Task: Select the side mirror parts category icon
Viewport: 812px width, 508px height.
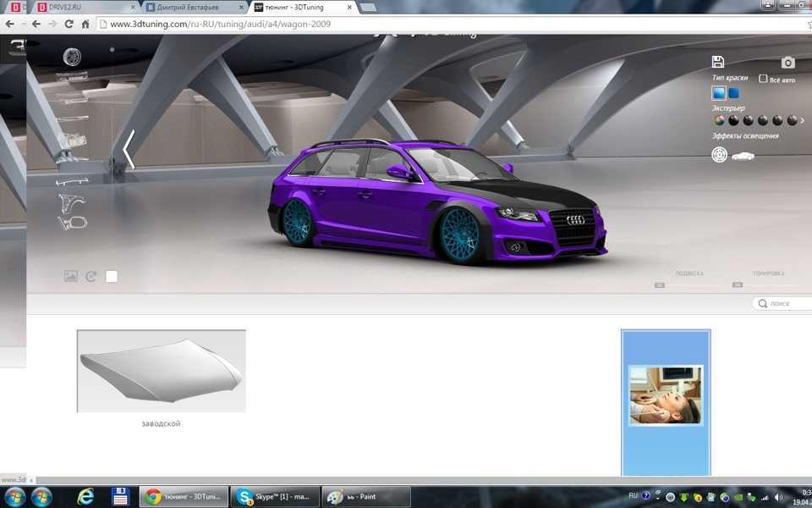Action: [x=73, y=224]
